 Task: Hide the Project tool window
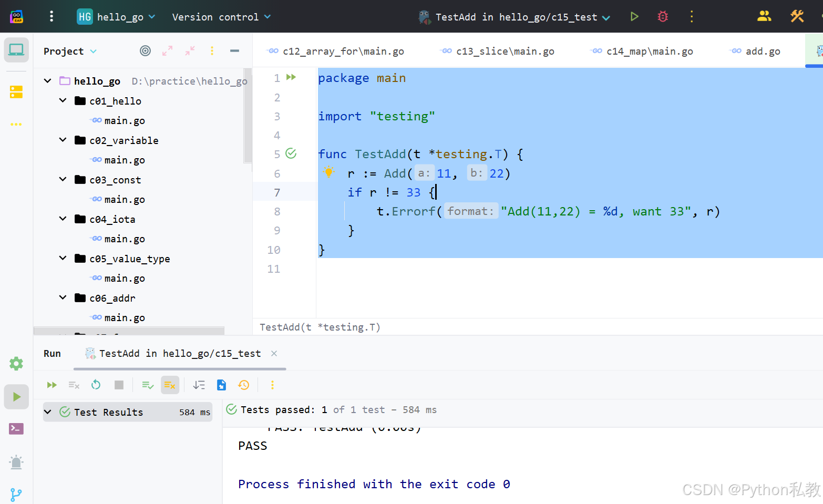tap(234, 50)
